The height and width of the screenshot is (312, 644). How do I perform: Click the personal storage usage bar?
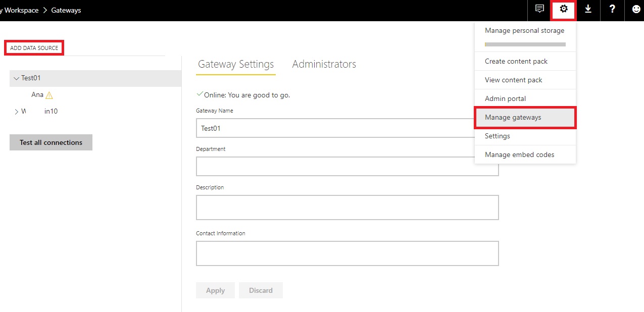click(x=524, y=44)
